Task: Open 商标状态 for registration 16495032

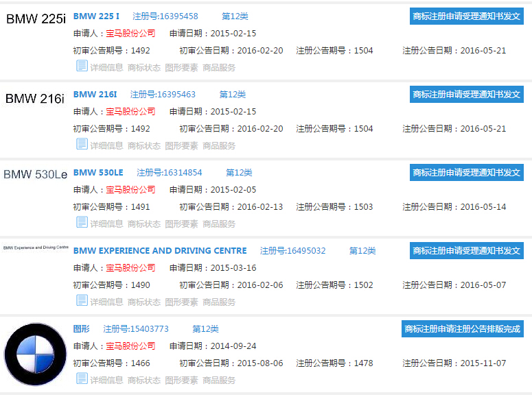Action: 144,302
